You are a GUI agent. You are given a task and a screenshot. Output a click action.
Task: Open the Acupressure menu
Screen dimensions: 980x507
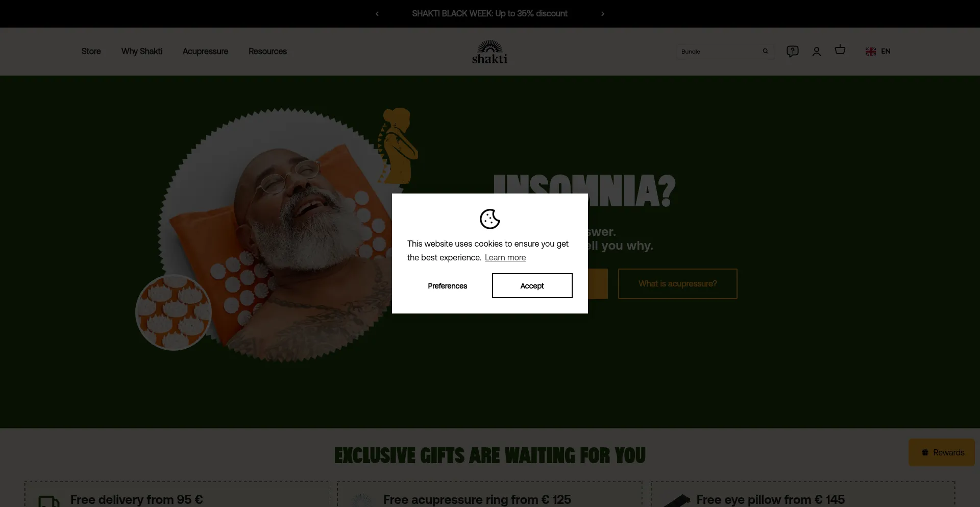tap(205, 51)
